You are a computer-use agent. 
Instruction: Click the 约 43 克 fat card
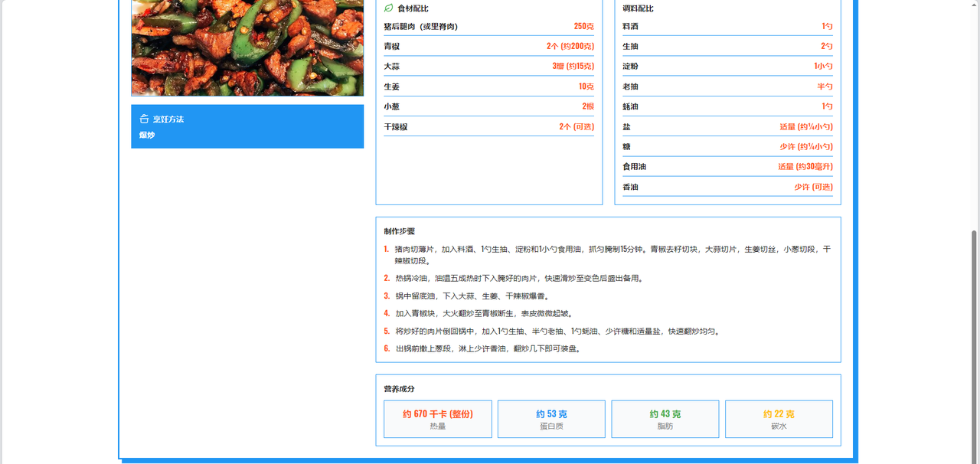pos(665,419)
